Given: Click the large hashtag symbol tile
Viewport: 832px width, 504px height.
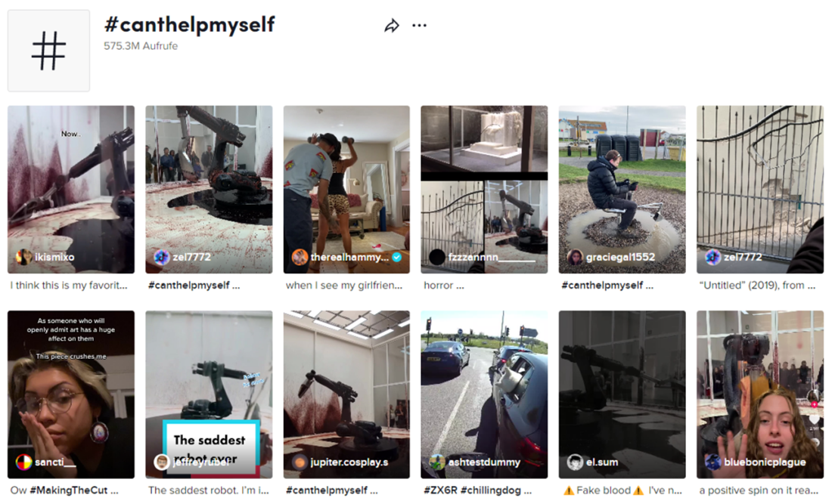Looking at the screenshot, I should pos(49,51).
